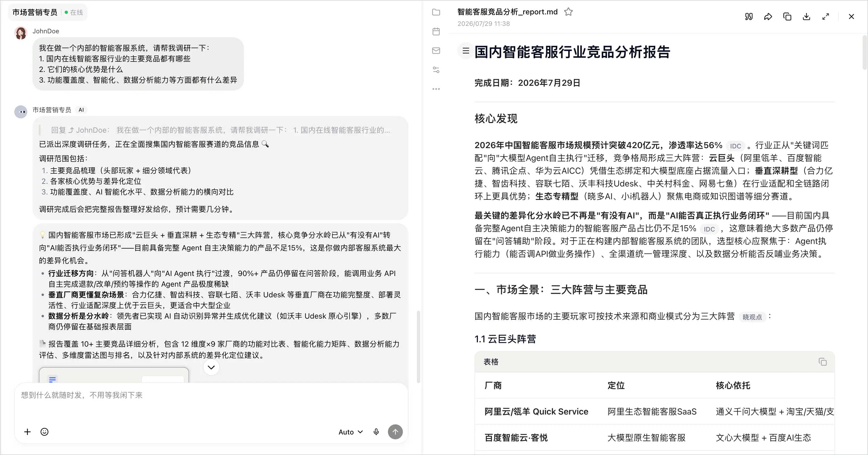Image resolution: width=868 pixels, height=455 pixels.
Task: Copy the 表格 table contents
Action: click(822, 362)
